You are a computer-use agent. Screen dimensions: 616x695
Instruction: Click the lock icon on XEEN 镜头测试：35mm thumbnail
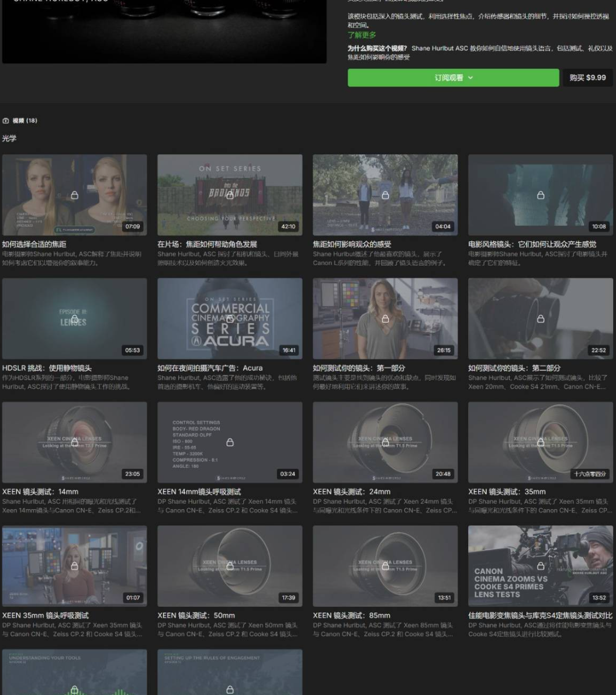click(x=541, y=442)
